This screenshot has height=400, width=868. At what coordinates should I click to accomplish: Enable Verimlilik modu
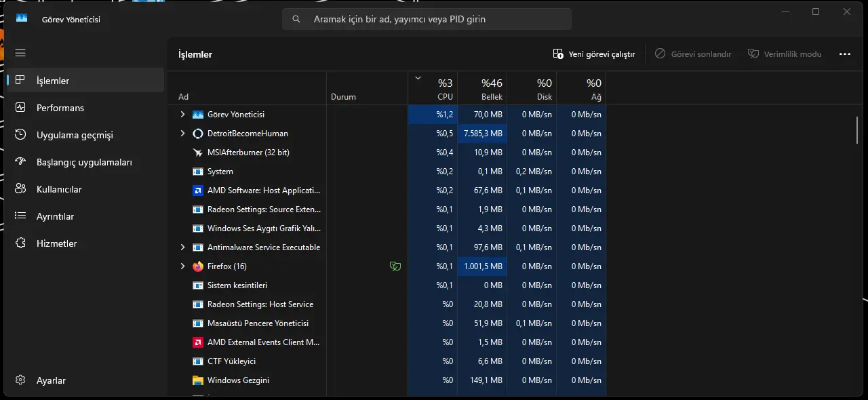click(785, 54)
